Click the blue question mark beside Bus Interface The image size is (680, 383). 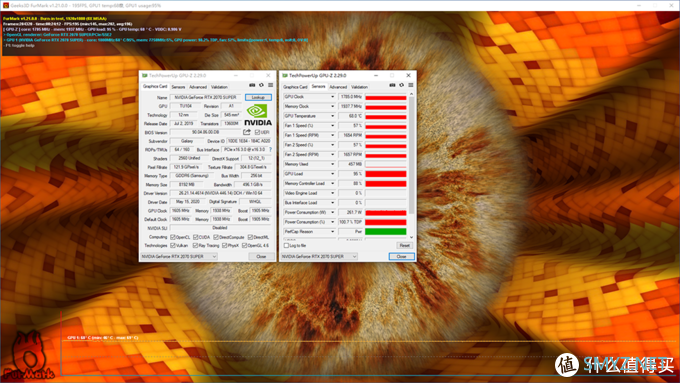coord(271,150)
